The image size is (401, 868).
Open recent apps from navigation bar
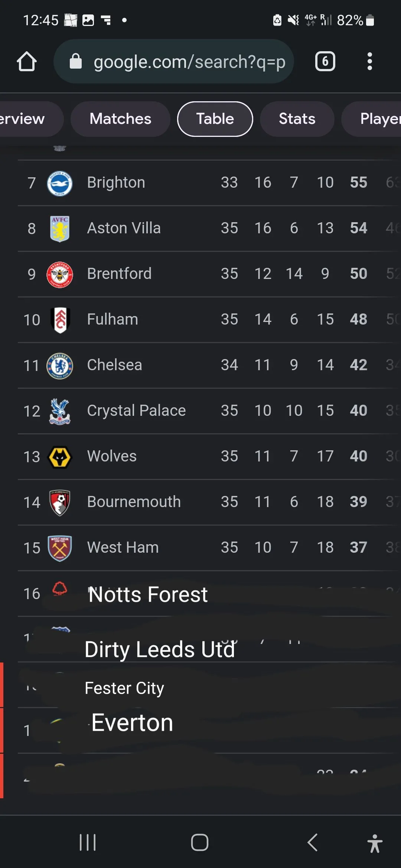pyautogui.click(x=88, y=842)
